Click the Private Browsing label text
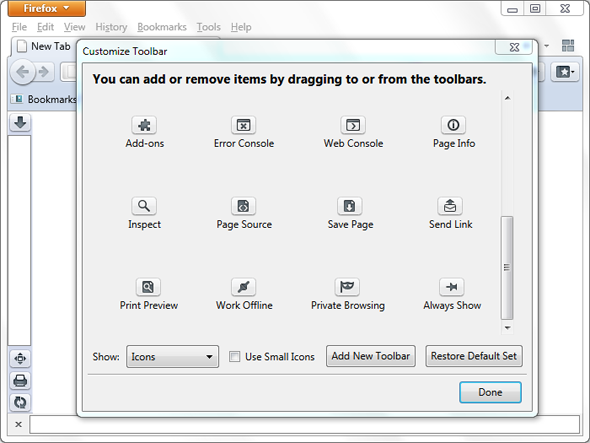This screenshot has width=590, height=443. 348,305
